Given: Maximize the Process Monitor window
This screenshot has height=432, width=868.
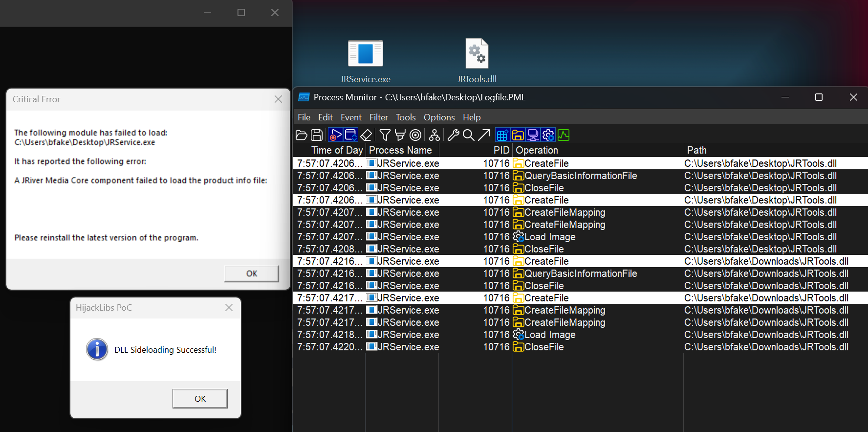Looking at the screenshot, I should (x=819, y=97).
